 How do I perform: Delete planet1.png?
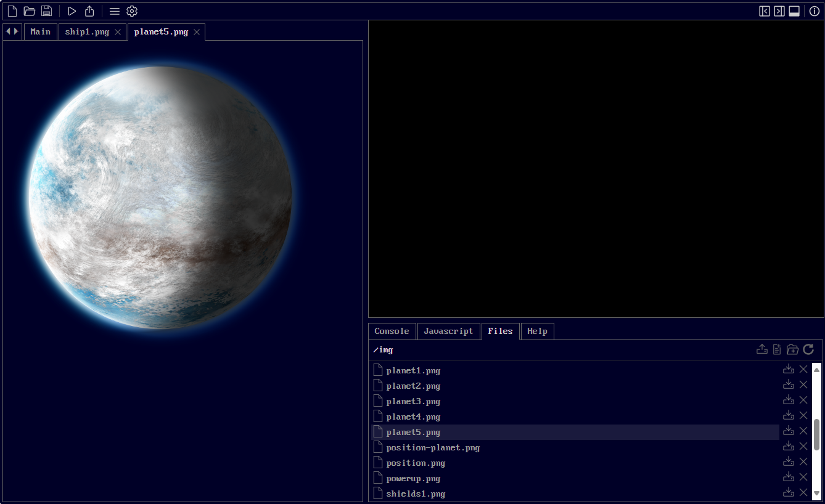(803, 369)
